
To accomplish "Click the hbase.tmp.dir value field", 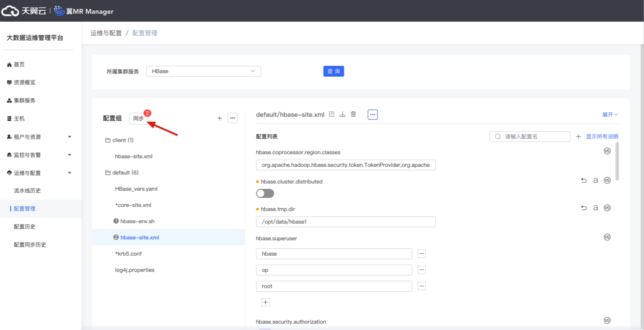I will [x=346, y=222].
